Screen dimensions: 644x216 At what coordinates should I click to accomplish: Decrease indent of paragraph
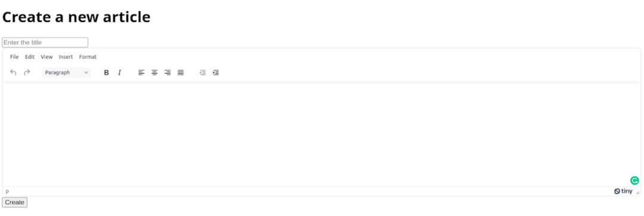coord(203,73)
